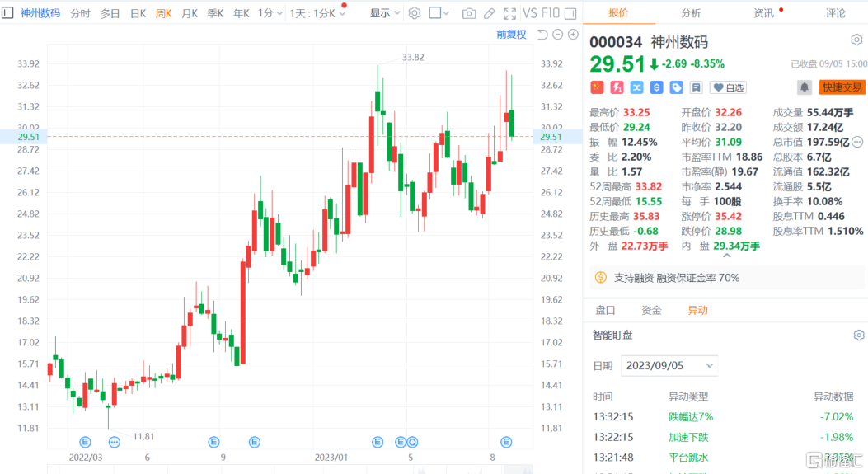Click the blue dollar sign icon
Viewport: 868px width, 474px height.
(x=656, y=87)
